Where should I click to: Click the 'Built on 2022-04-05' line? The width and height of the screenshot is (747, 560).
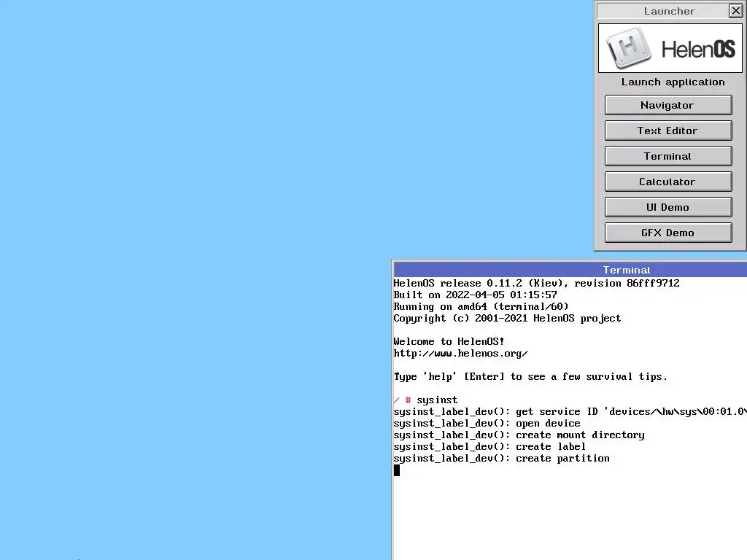click(x=476, y=295)
